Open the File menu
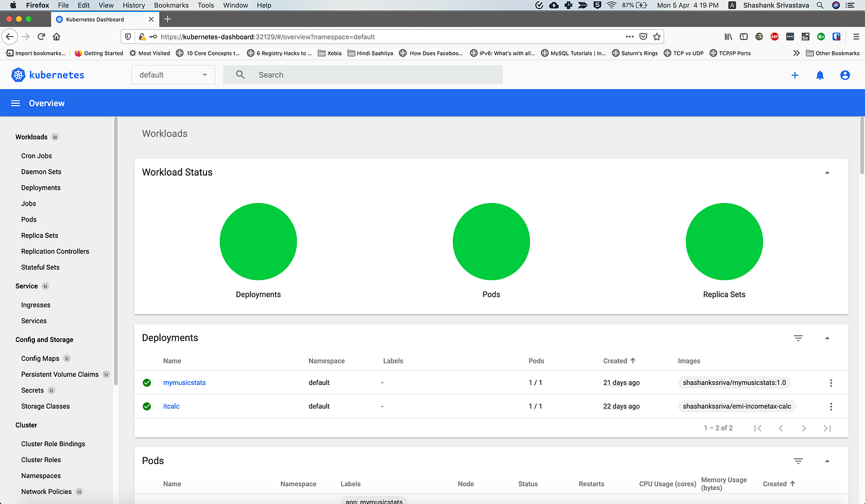Viewport: 865px width, 504px height. click(x=63, y=5)
